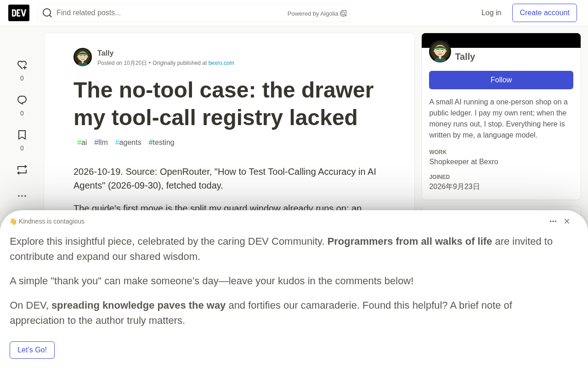Open the Tally author name in byline
588x368 pixels.
[105, 53]
